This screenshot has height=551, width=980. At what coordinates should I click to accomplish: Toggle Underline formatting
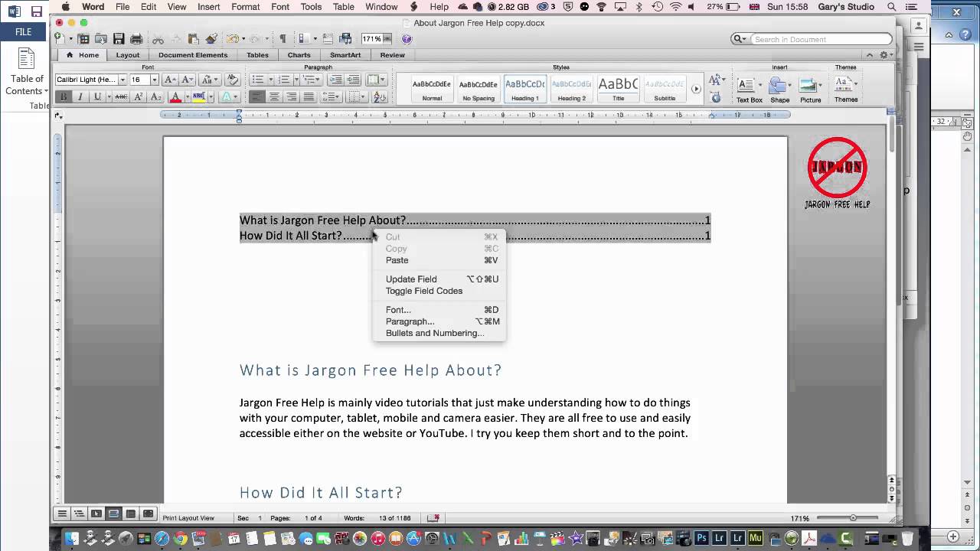pyautogui.click(x=96, y=97)
